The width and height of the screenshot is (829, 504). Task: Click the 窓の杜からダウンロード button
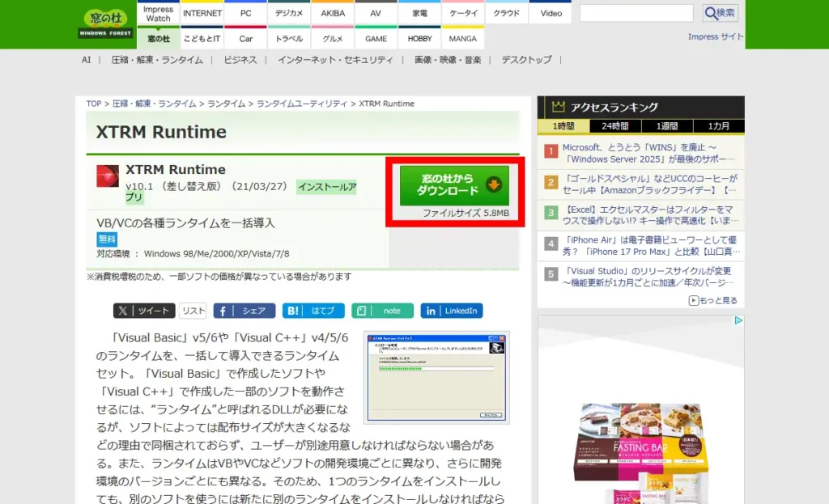(x=454, y=185)
